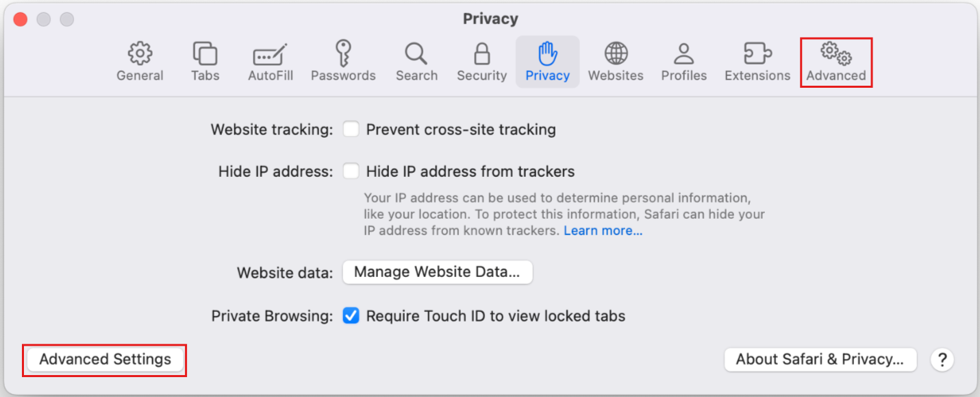Click the question mark help button

point(942,359)
